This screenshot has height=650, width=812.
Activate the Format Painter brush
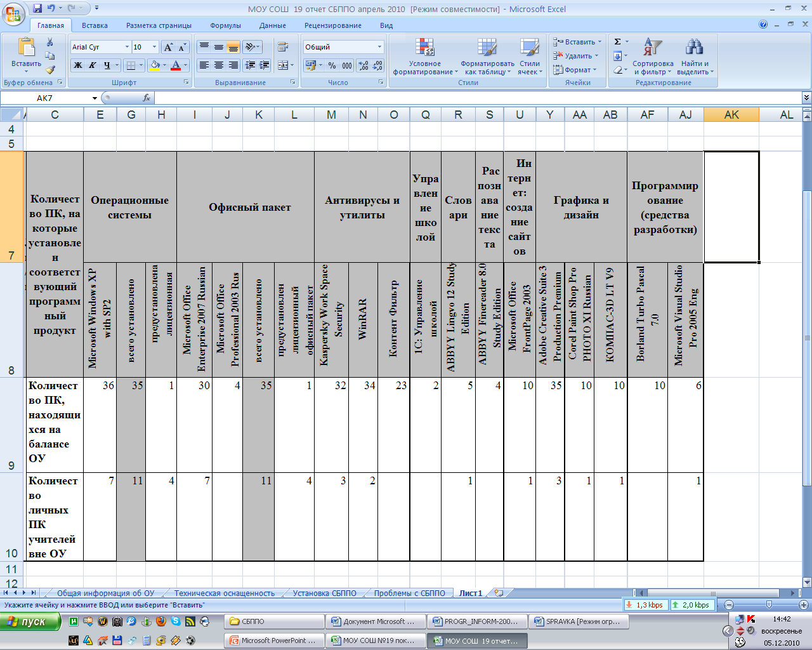(x=50, y=70)
